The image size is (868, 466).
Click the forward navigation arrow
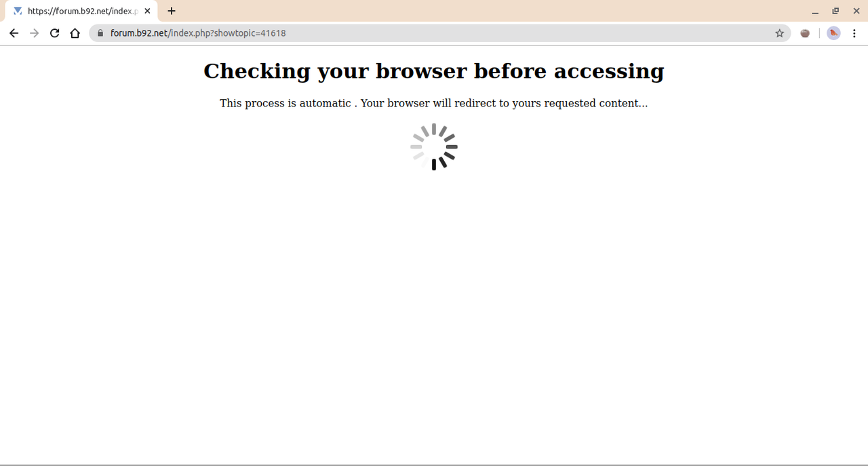click(35, 33)
